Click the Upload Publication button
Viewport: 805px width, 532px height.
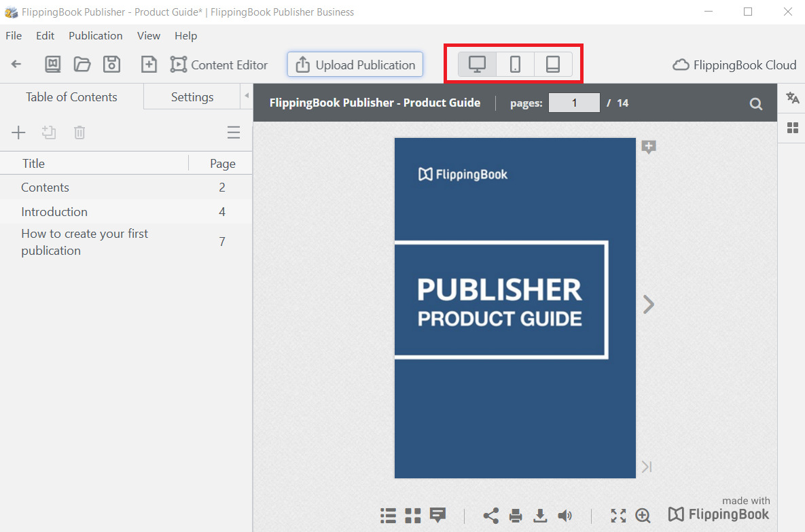(x=355, y=65)
